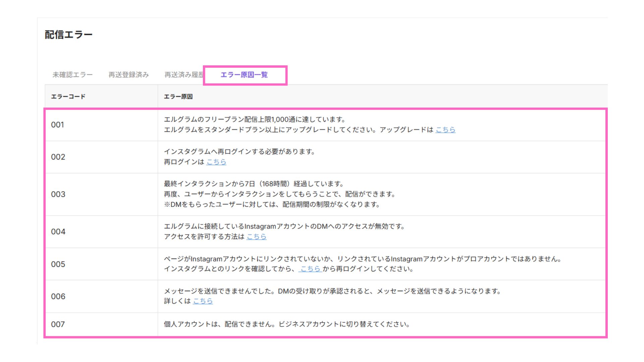Select the error code 003 cell
644x362 pixels.
[58, 194]
